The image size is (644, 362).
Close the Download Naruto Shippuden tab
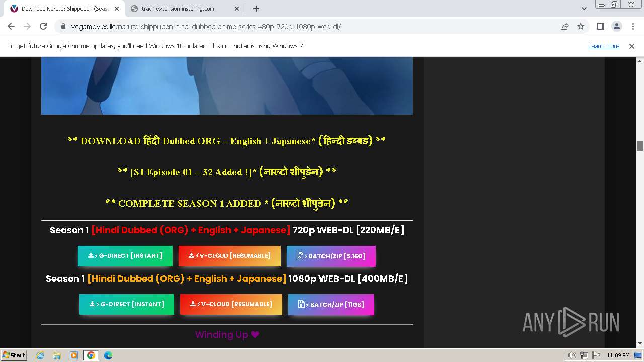click(x=117, y=9)
